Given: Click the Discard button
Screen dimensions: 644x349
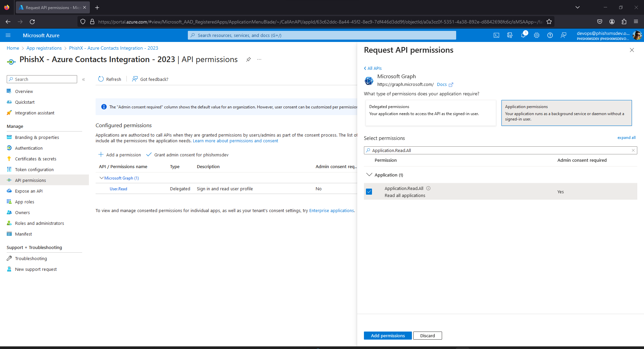Looking at the screenshot, I should point(428,336).
